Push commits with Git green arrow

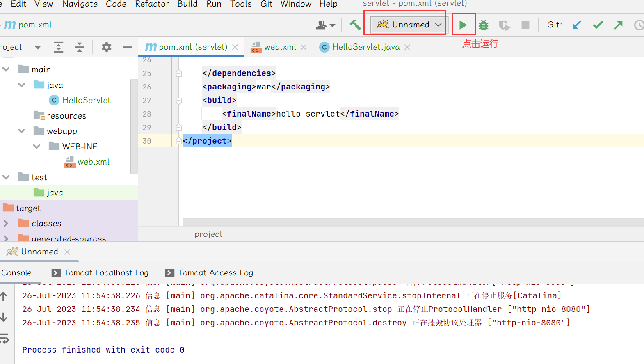[619, 25]
